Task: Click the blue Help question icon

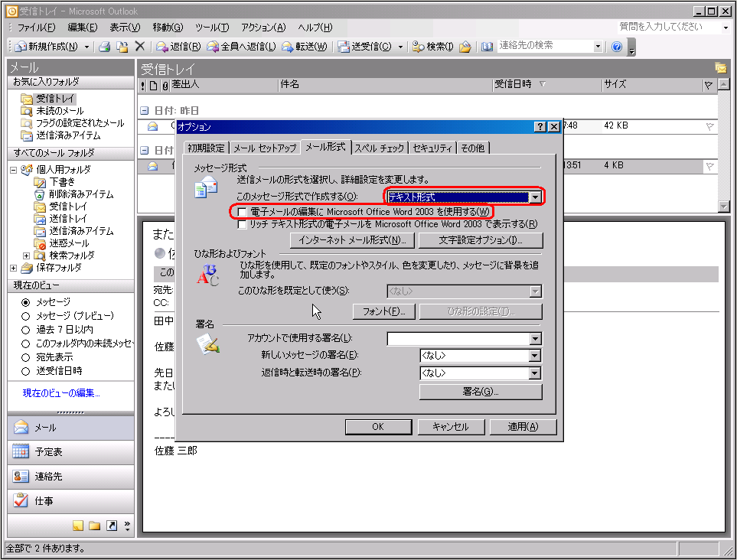Action: [x=617, y=47]
